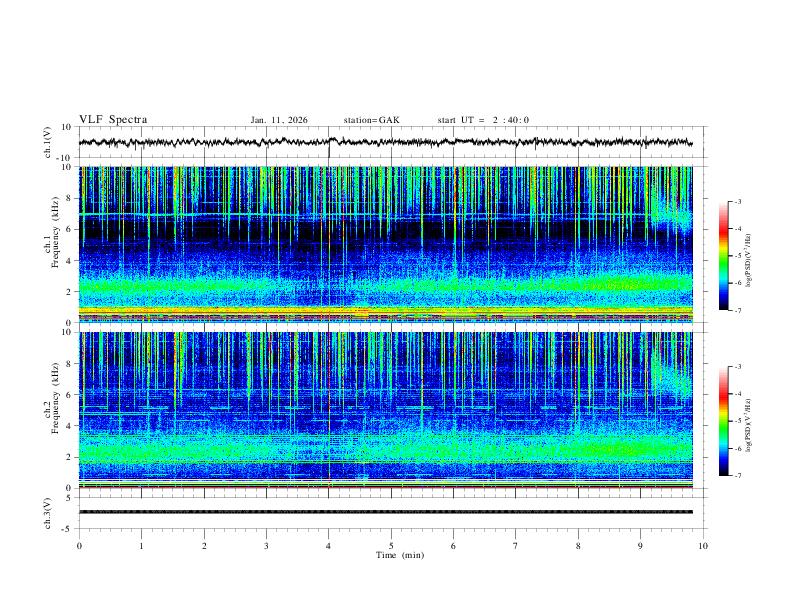Click the "start UT = 2 :40: 0" header
This screenshot has height=612, width=792.
pyautogui.click(x=483, y=120)
